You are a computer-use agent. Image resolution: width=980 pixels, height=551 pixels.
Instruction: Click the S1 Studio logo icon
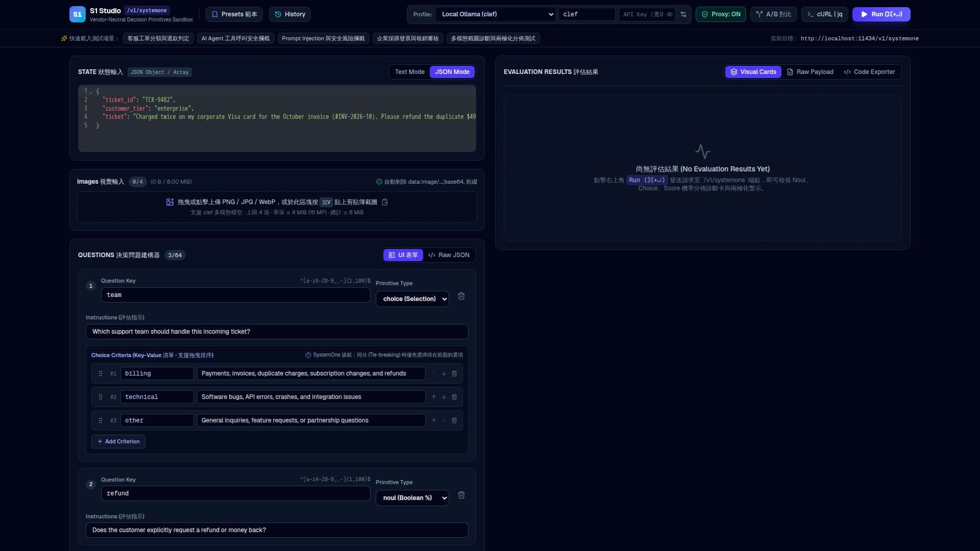pyautogui.click(x=78, y=14)
